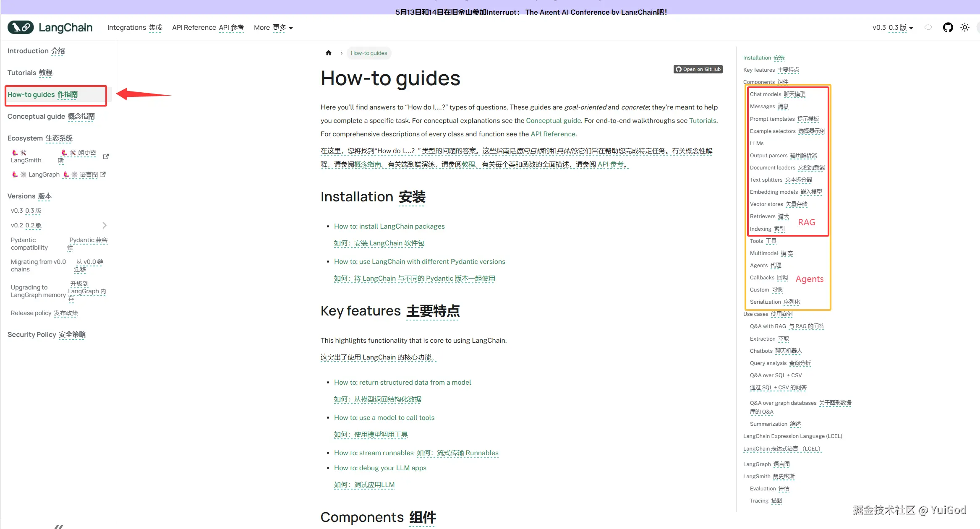This screenshot has width=980, height=529.
Task: Open 'How to: use a model to call tools'
Action: [x=384, y=417]
